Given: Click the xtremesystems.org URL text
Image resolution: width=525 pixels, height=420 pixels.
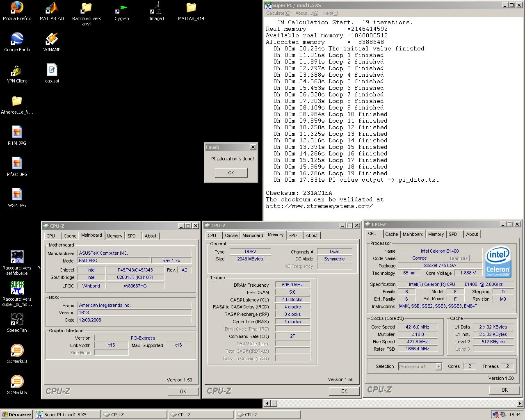Looking at the screenshot, I should click(319, 206).
